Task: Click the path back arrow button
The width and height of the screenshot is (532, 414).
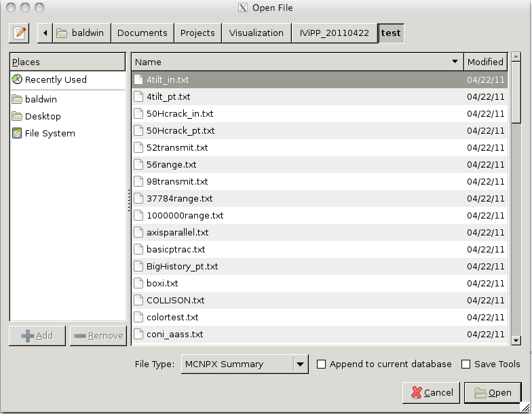Action: click(45, 33)
